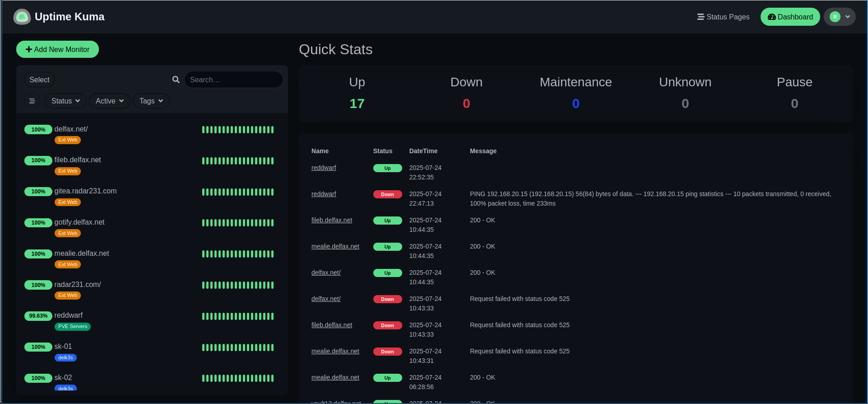
Task: Click the heartbeat bar for sk-01
Action: pyautogui.click(x=238, y=348)
